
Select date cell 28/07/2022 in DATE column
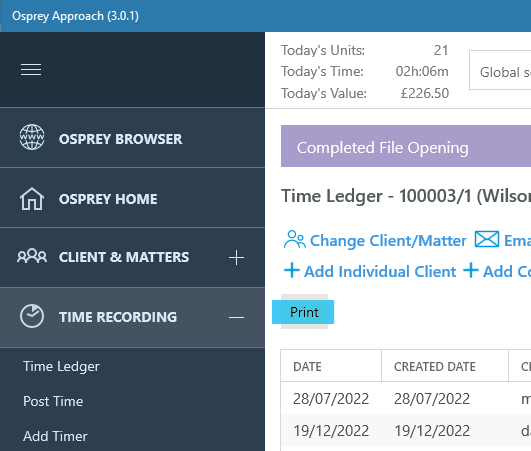[x=331, y=399]
